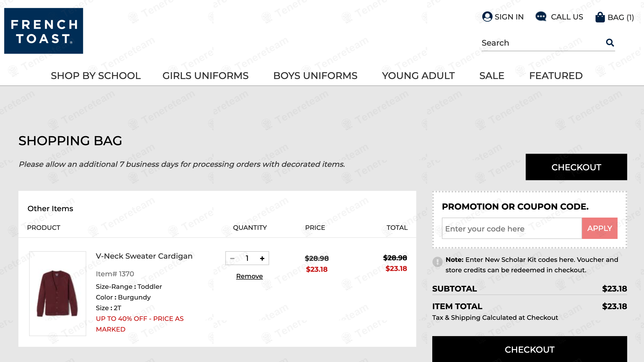
Task: Open the shopping bag icon
Action: click(600, 17)
